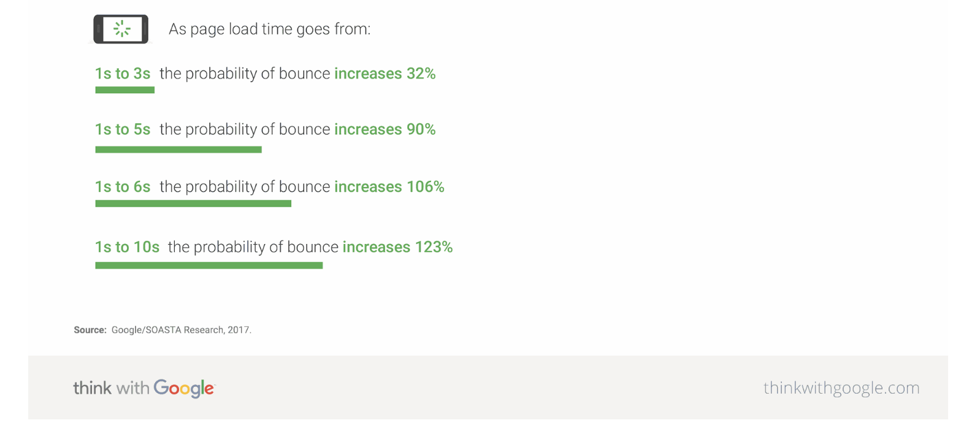This screenshot has width=980, height=439.
Task: Select the "1s to 6s" label
Action: 123,186
